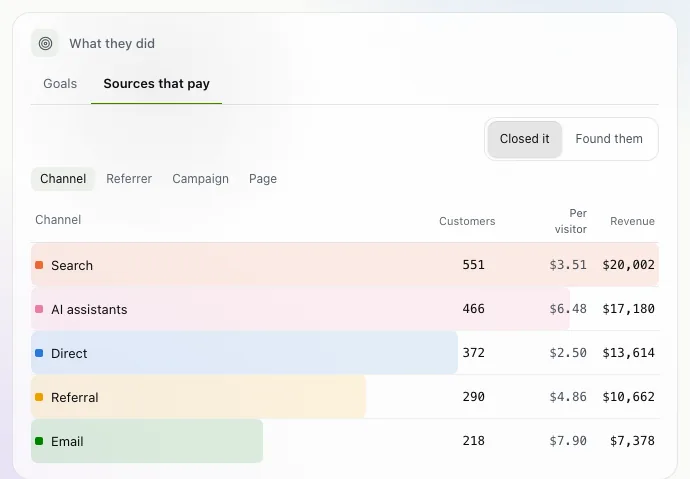Image resolution: width=690 pixels, height=479 pixels.
Task: Click the yellow Referral color swatch
Action: [x=39, y=397]
